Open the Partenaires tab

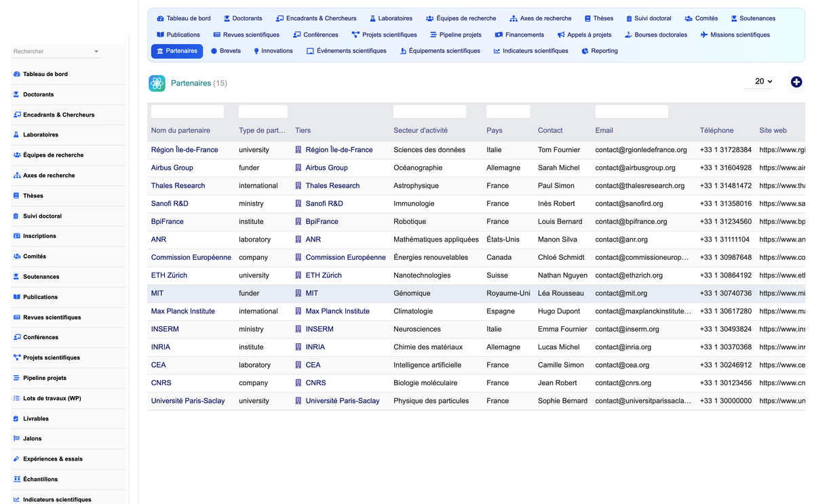176,51
